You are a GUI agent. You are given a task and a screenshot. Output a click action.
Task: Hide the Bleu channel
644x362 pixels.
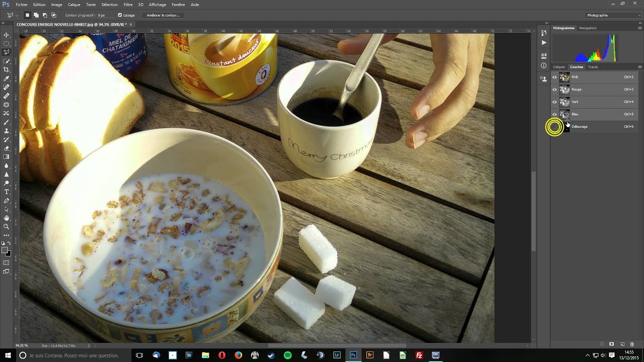coord(554,114)
